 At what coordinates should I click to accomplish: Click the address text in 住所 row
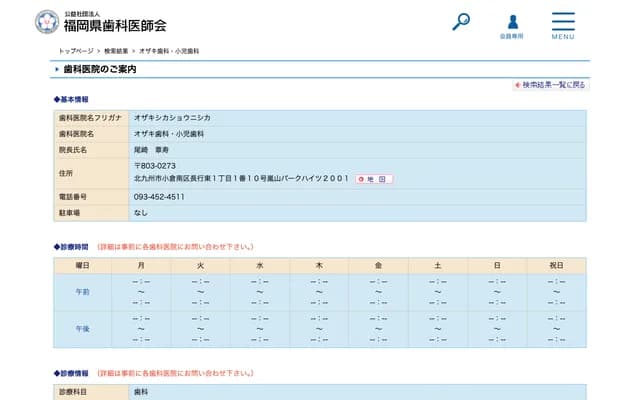[x=240, y=179]
